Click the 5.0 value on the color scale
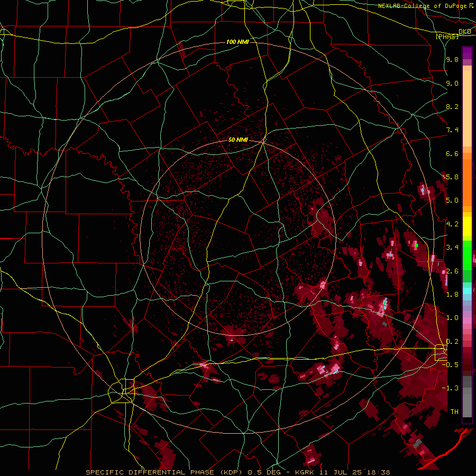The image size is (476, 476). pos(452,200)
